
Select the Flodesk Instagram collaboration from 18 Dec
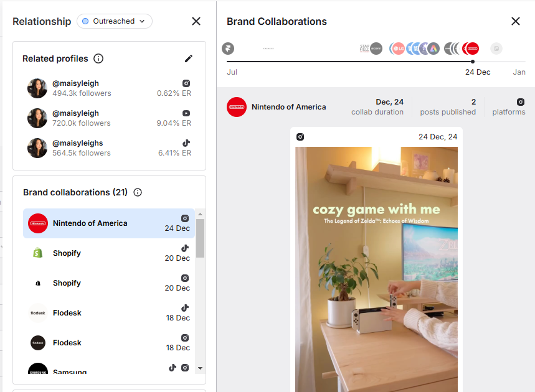(109, 343)
